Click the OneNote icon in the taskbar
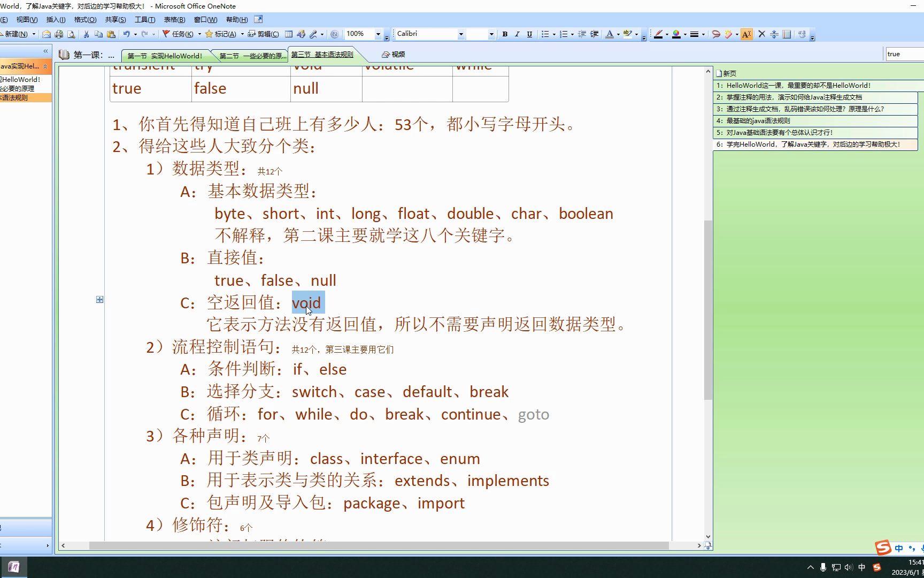This screenshot has height=578, width=924. click(x=13, y=567)
